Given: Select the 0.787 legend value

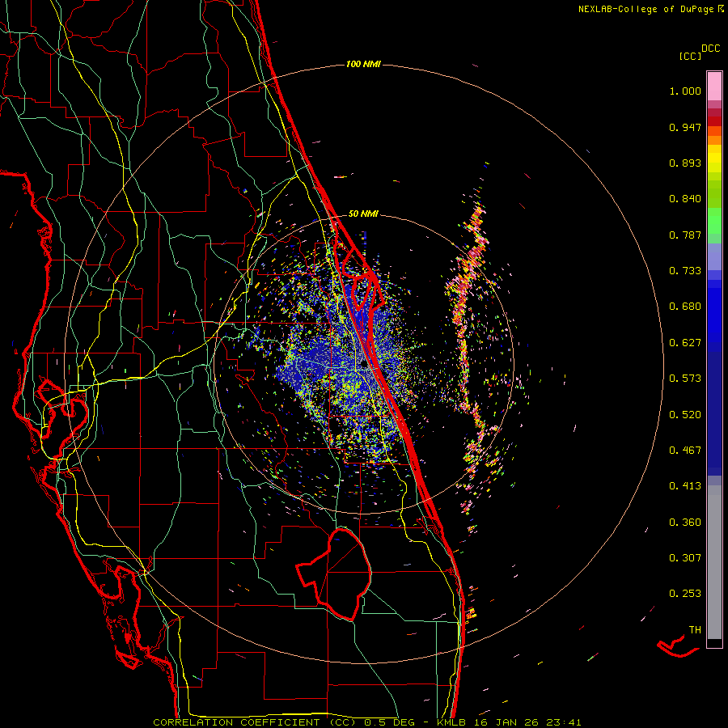Looking at the screenshot, I should (x=685, y=235).
